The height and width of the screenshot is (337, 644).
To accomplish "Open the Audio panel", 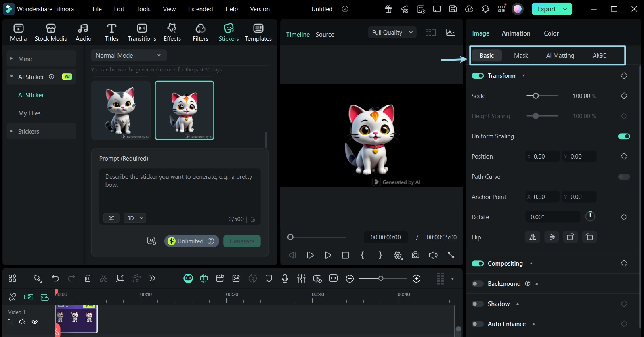I will [83, 33].
